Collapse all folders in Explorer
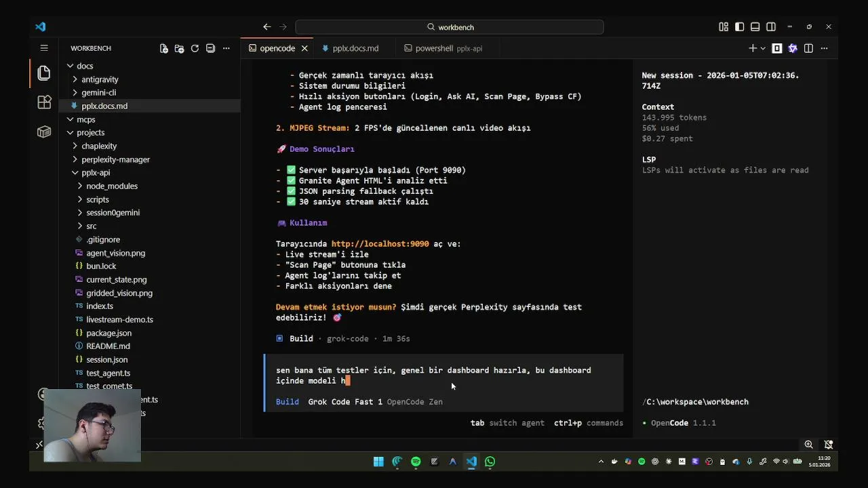 coord(210,48)
